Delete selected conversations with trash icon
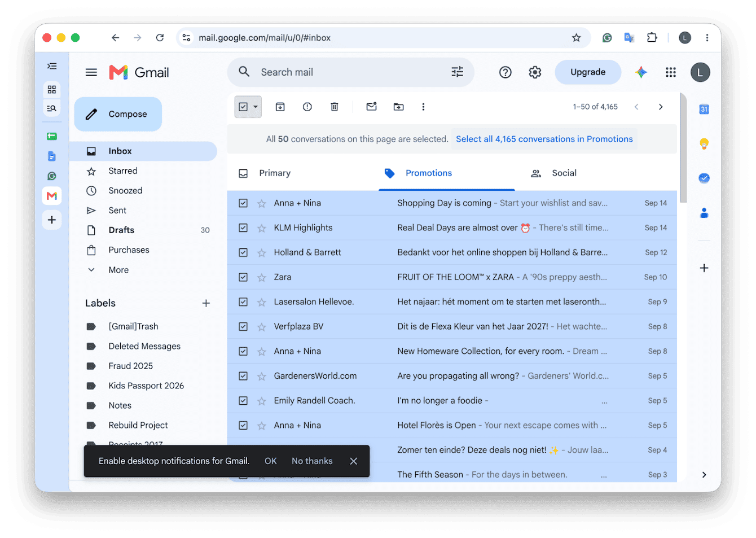 click(x=334, y=107)
